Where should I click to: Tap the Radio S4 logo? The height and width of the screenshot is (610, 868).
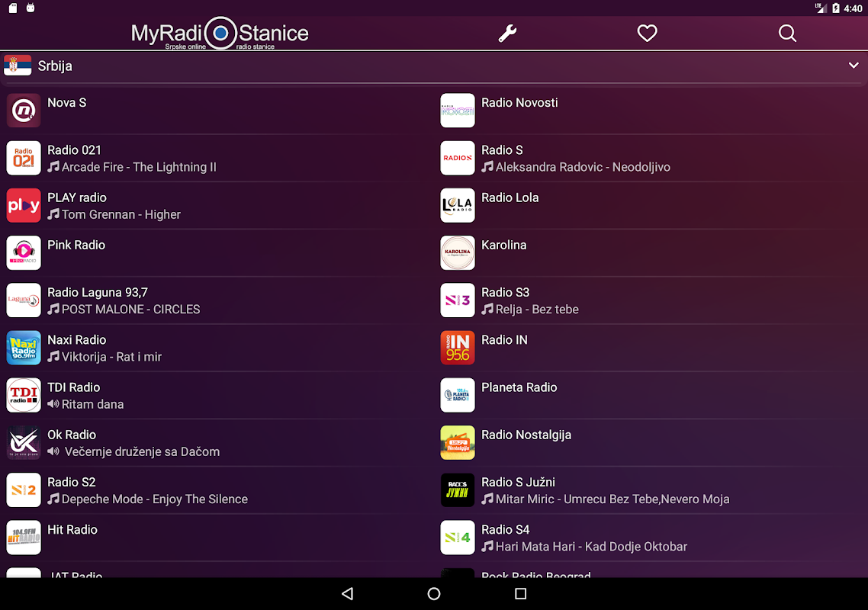(x=458, y=538)
